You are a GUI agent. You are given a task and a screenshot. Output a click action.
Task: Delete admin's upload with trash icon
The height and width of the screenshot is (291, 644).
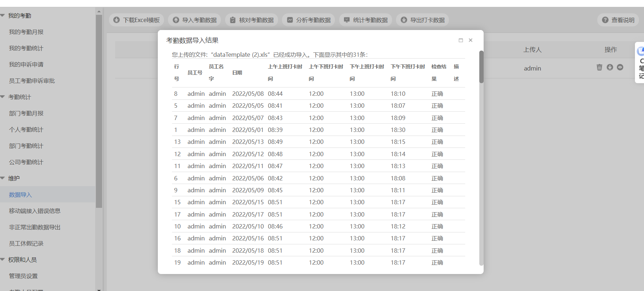click(x=599, y=67)
